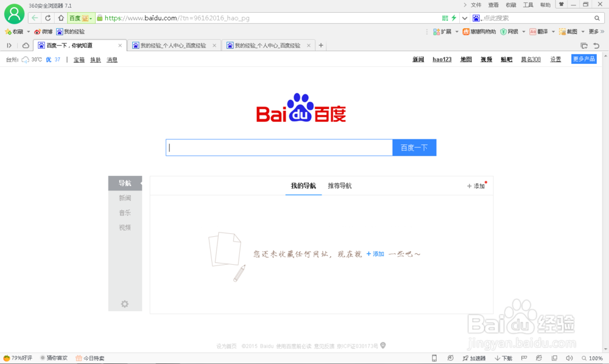The image size is (609, 364).
Task: Go to home page icon
Action: coord(61,18)
